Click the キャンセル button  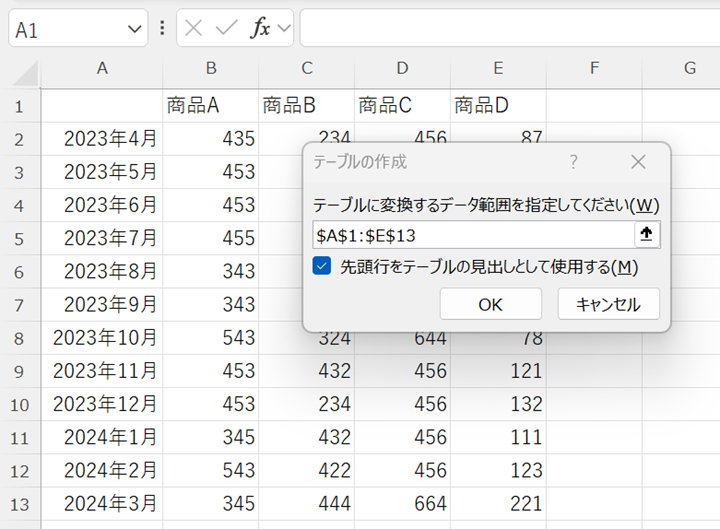point(608,304)
